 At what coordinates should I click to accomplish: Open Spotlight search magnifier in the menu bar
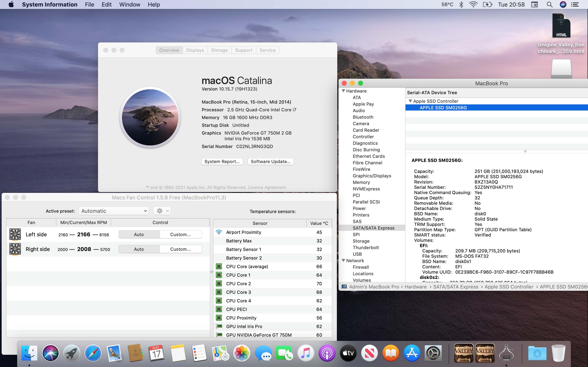click(x=549, y=5)
